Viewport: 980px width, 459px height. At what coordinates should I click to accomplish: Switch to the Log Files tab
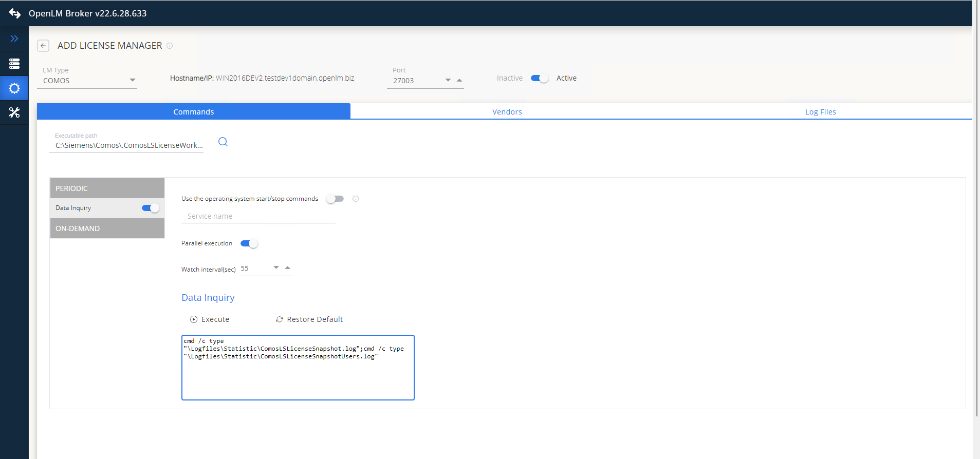point(820,112)
